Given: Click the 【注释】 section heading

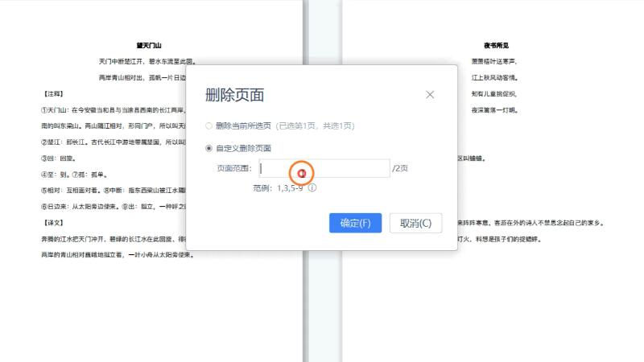Looking at the screenshot, I should click(x=54, y=93).
